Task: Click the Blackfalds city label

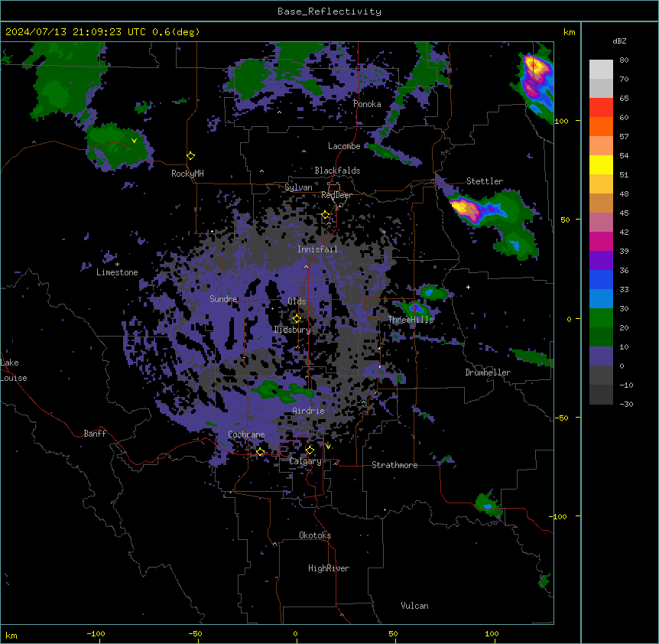Action: pyautogui.click(x=337, y=171)
